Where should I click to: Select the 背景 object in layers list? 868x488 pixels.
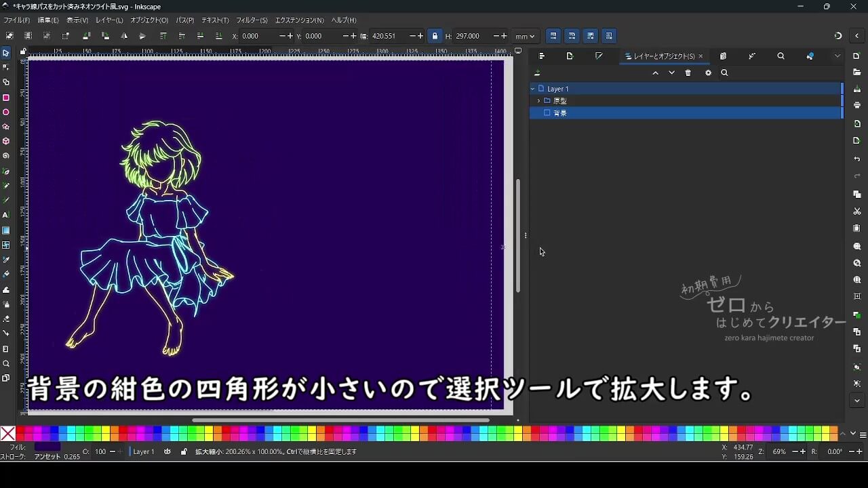pos(560,113)
